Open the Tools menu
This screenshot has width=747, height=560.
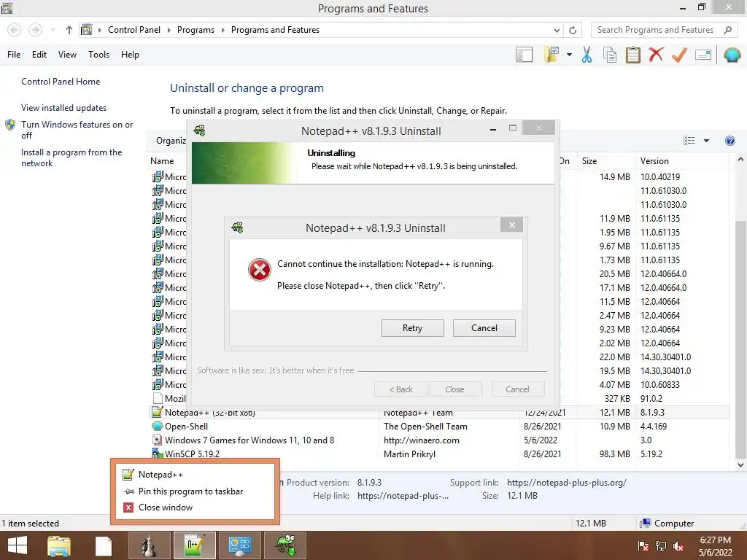tap(98, 55)
